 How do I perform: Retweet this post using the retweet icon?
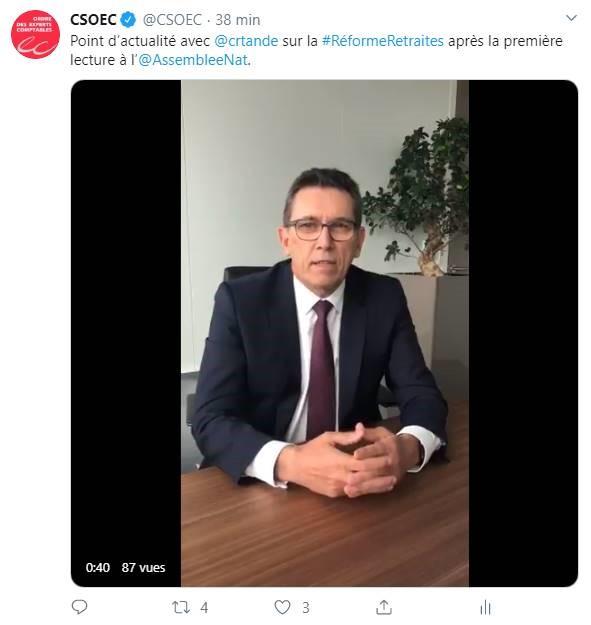coord(181,607)
